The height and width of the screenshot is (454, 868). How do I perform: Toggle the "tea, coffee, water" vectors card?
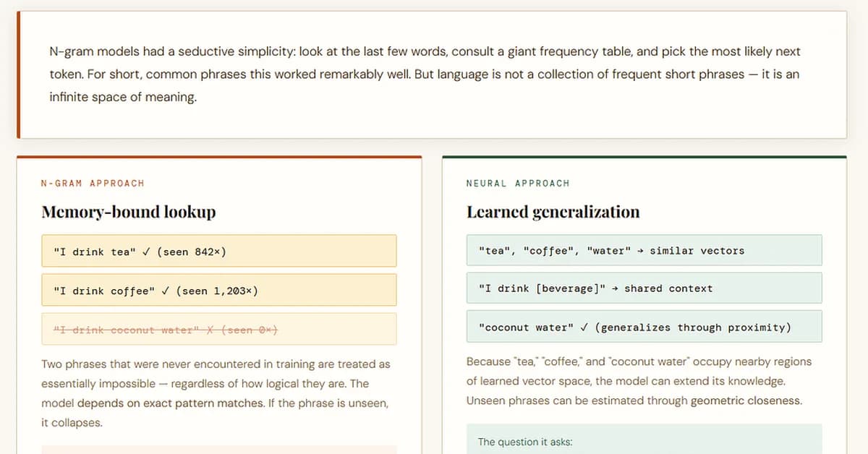(644, 250)
